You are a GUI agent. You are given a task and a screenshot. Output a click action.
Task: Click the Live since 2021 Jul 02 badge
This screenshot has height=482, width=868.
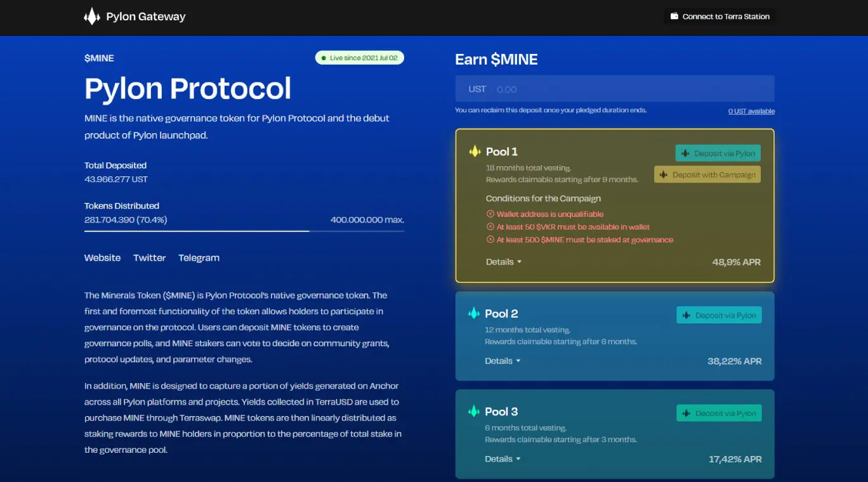pyautogui.click(x=360, y=58)
